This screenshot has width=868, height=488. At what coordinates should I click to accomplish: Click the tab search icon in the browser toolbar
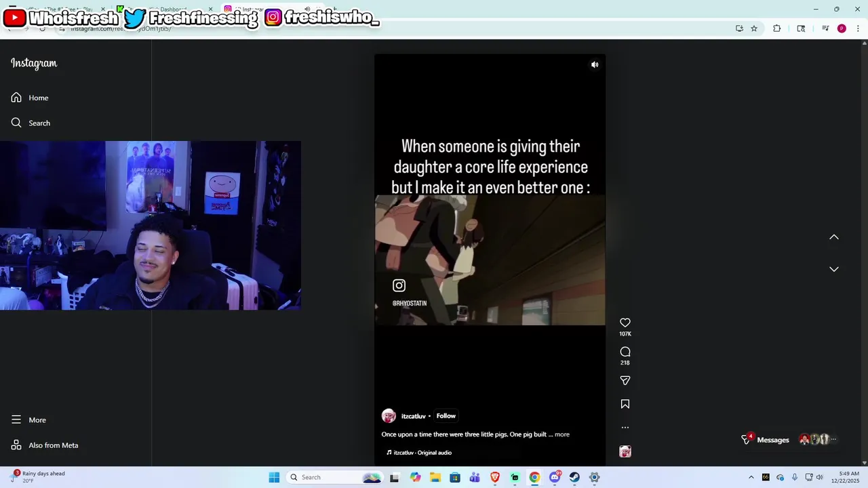(x=801, y=28)
